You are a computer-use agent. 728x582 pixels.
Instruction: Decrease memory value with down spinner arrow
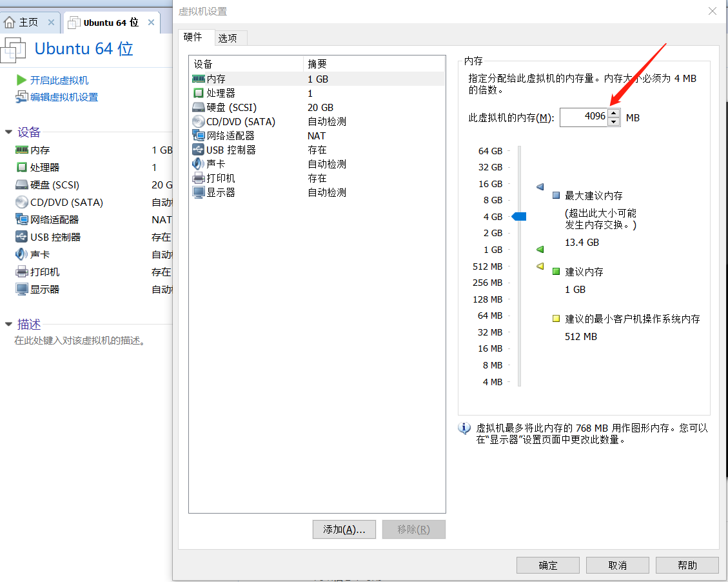[614, 122]
